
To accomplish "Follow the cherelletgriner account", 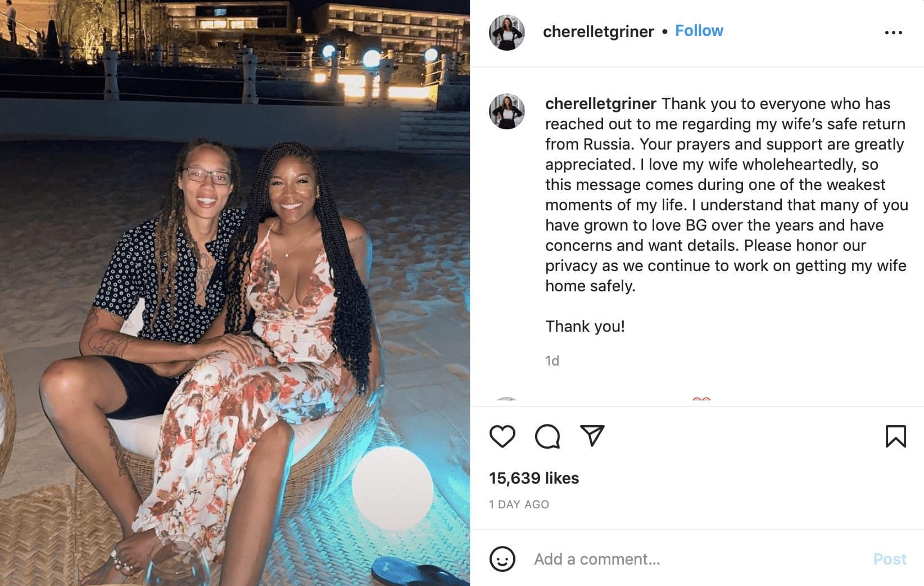I will click(699, 31).
